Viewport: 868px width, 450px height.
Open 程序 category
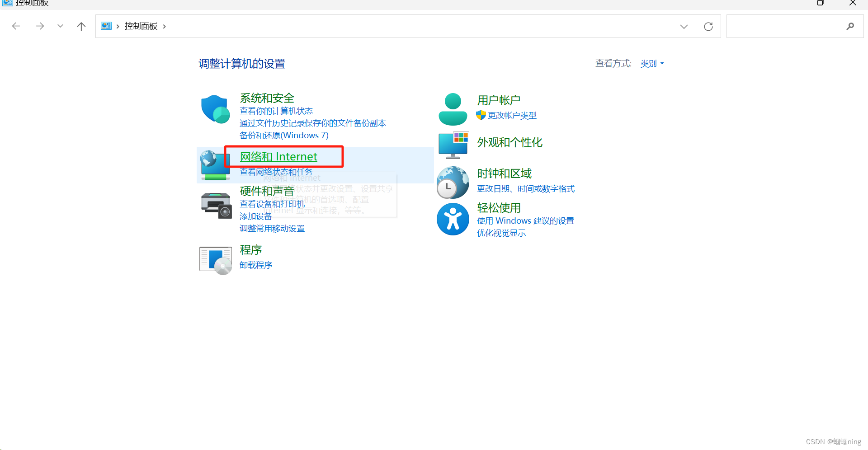click(251, 250)
